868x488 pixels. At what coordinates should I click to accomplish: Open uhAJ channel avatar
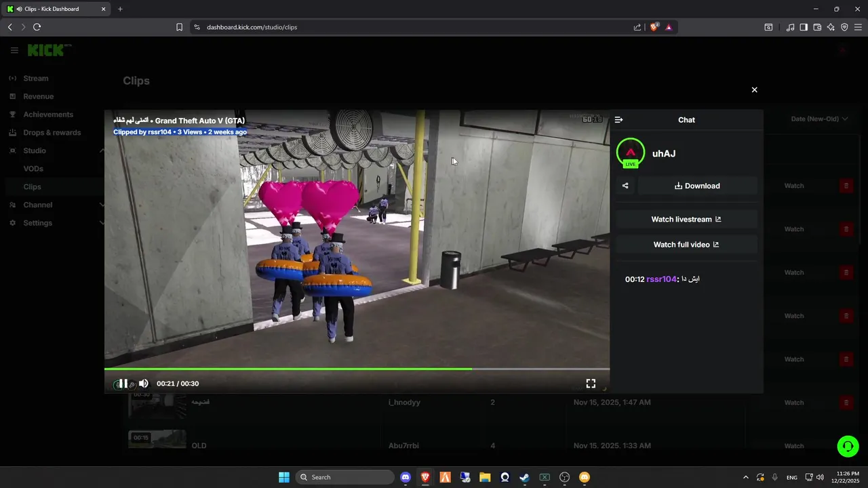tap(631, 153)
